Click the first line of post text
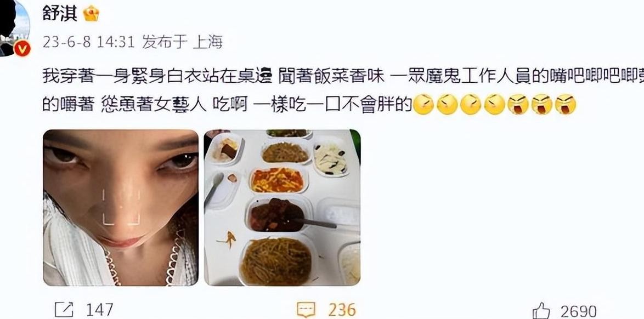This screenshot has width=644, height=319. click(343, 77)
